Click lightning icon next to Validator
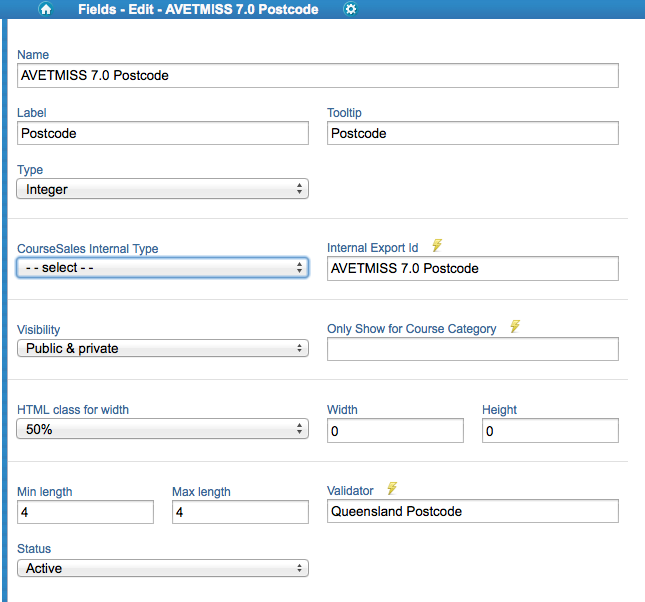The image size is (645, 602). [392, 489]
